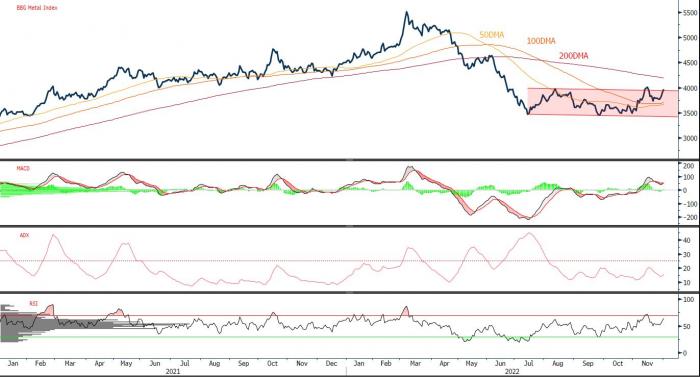
Task: Click the 2021 Oct month label
Action: 272,363
